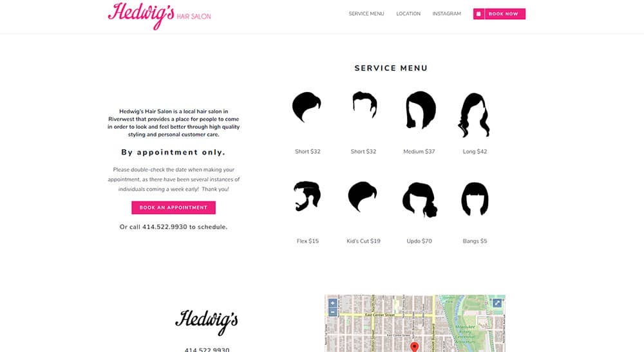Viewport: 644px width, 352px height.
Task: Click the Book Now header button
Action: 499,14
